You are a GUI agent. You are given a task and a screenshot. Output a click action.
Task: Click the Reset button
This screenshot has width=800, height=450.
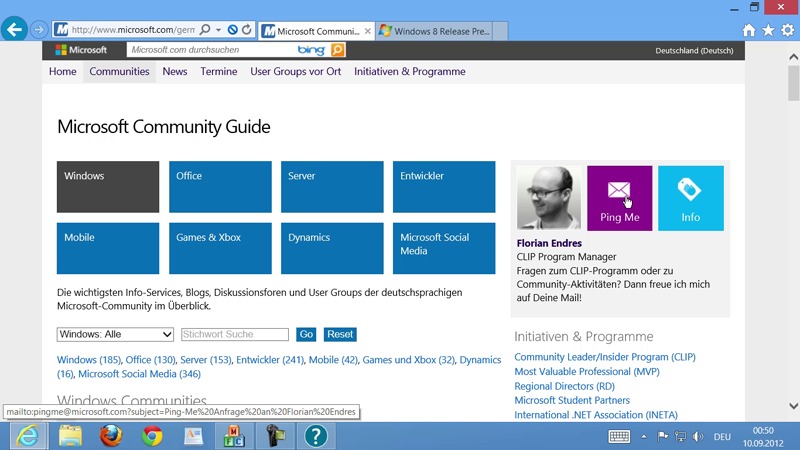coord(340,334)
